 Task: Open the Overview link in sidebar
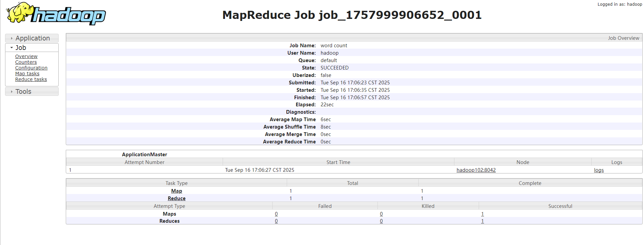26,56
